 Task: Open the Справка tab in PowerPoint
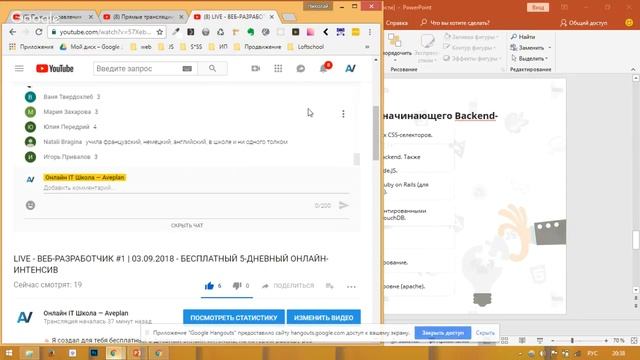tap(396, 23)
